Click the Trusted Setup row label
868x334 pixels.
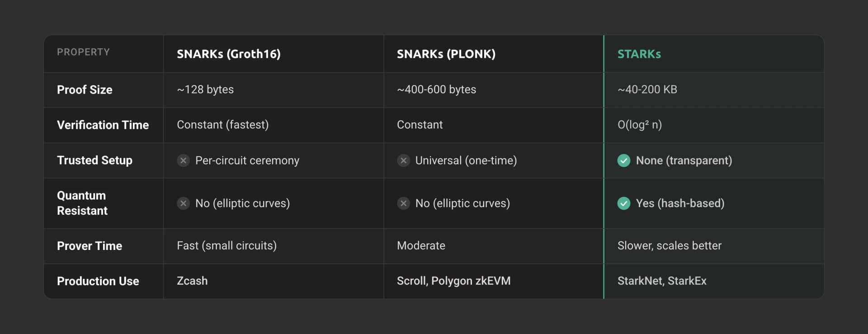click(94, 160)
